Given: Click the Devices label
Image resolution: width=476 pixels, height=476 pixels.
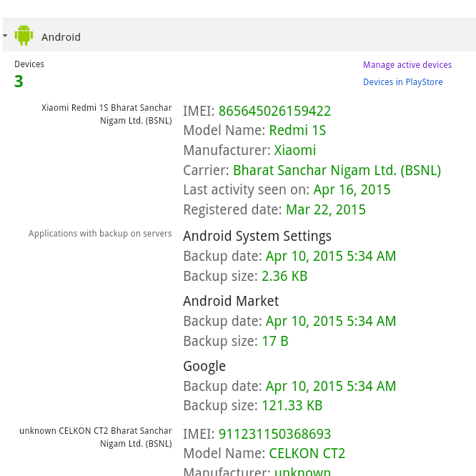Looking at the screenshot, I should click(29, 64).
